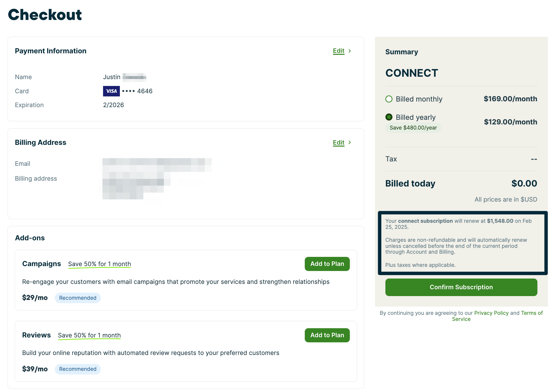This screenshot has height=392, width=553.
Task: Click the Billed today $0.00 amount
Action: pyautogui.click(x=524, y=184)
